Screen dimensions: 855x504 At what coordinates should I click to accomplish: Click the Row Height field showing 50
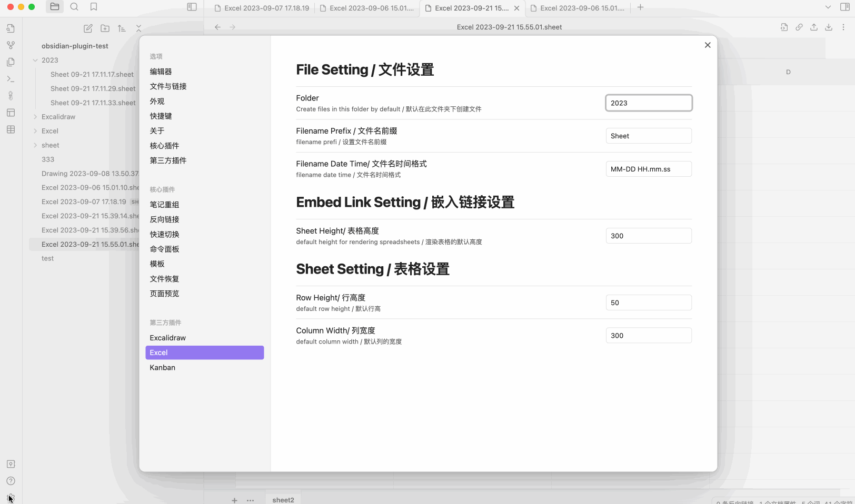[649, 303]
